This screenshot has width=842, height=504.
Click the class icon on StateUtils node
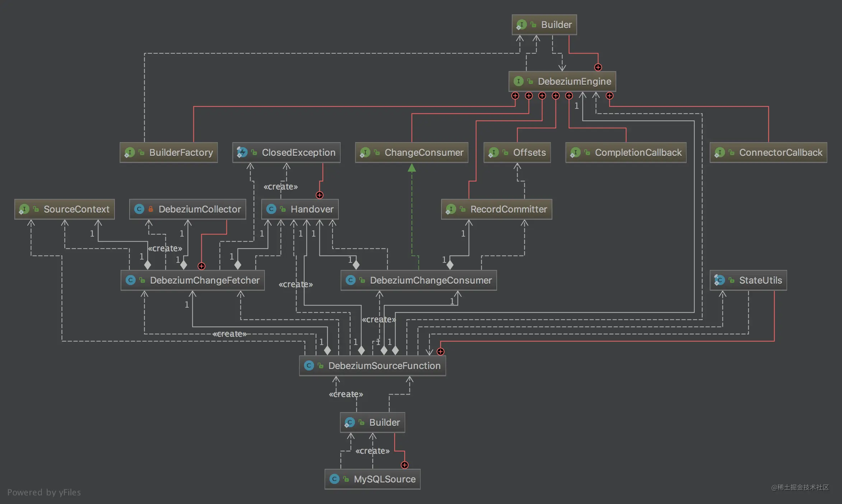719,280
